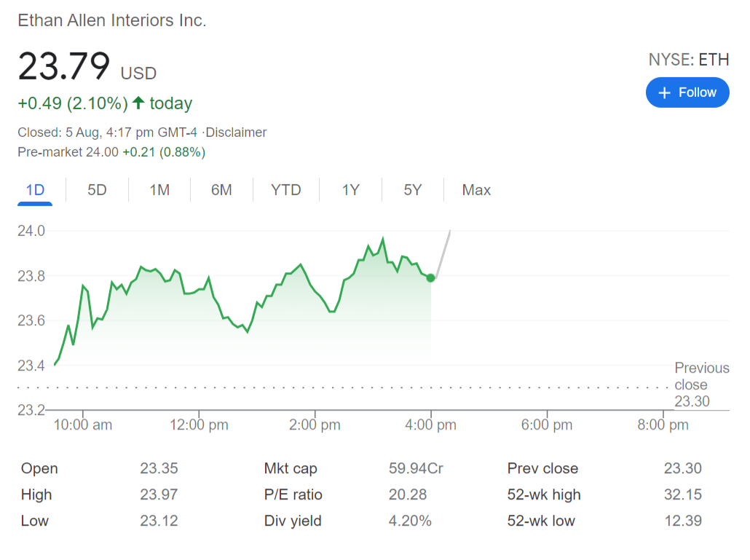The height and width of the screenshot is (560, 750).
Task: Show the 6M price chart
Action: (221, 190)
